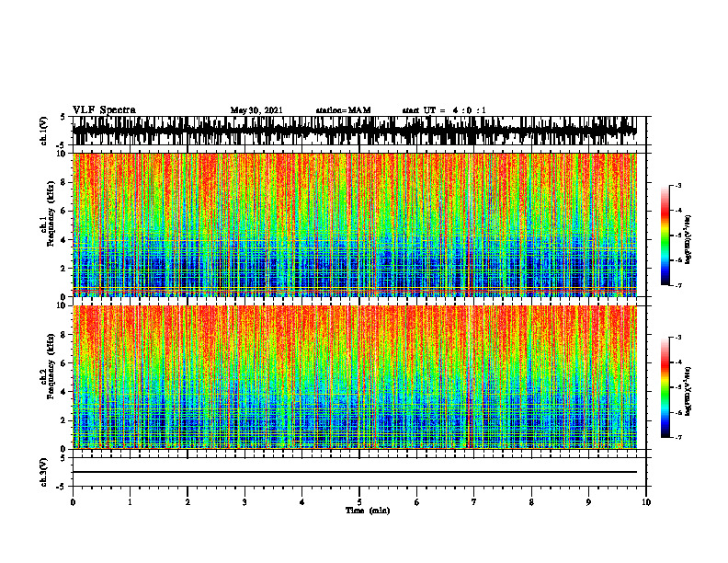Viewport: 728px width, 563px height.
Task: Select the ch.2 colorbar "log(PSD)" unit label
Action: pos(688,392)
